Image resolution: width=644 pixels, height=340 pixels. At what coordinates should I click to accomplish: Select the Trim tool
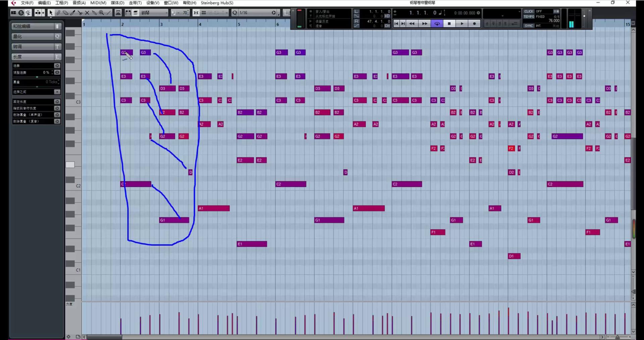point(72,13)
